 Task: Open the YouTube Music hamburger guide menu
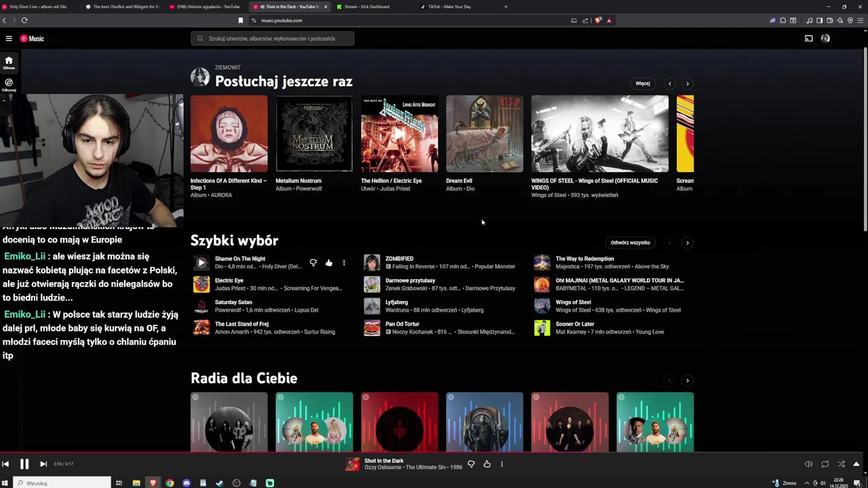pos(9,39)
